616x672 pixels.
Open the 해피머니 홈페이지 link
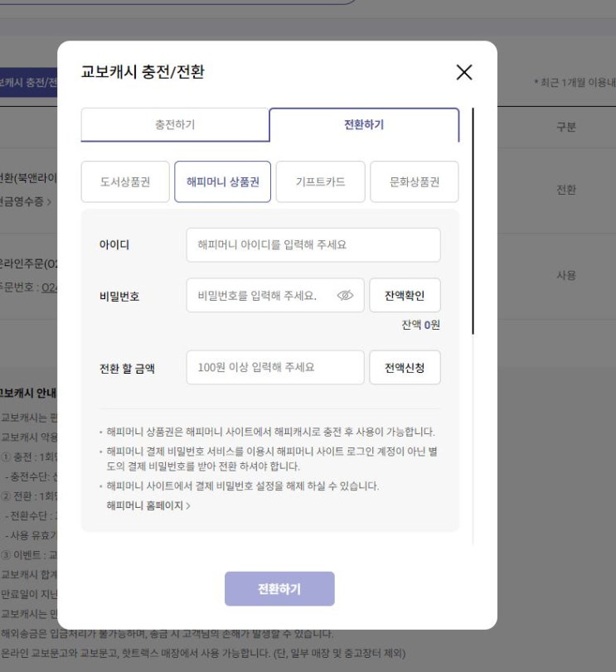[x=148, y=505]
